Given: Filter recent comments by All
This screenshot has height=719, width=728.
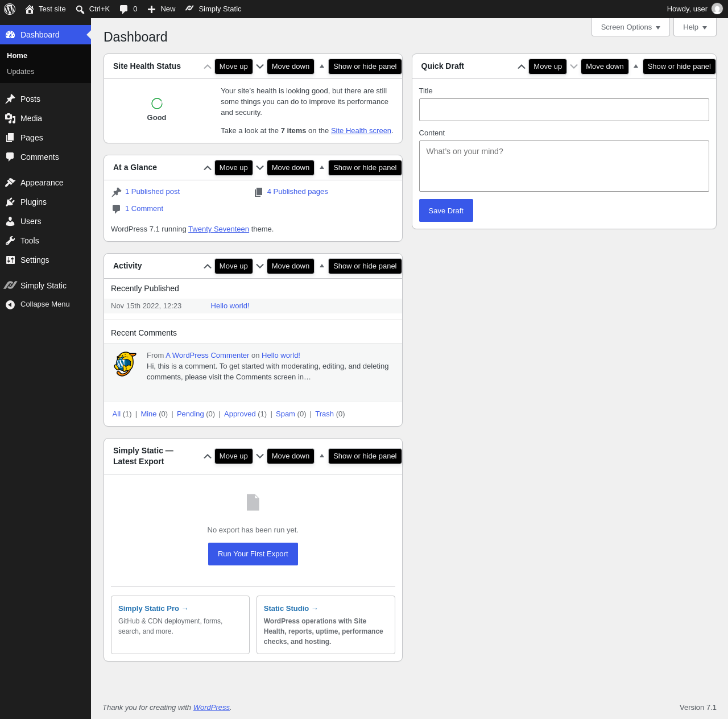Looking at the screenshot, I should click(117, 414).
